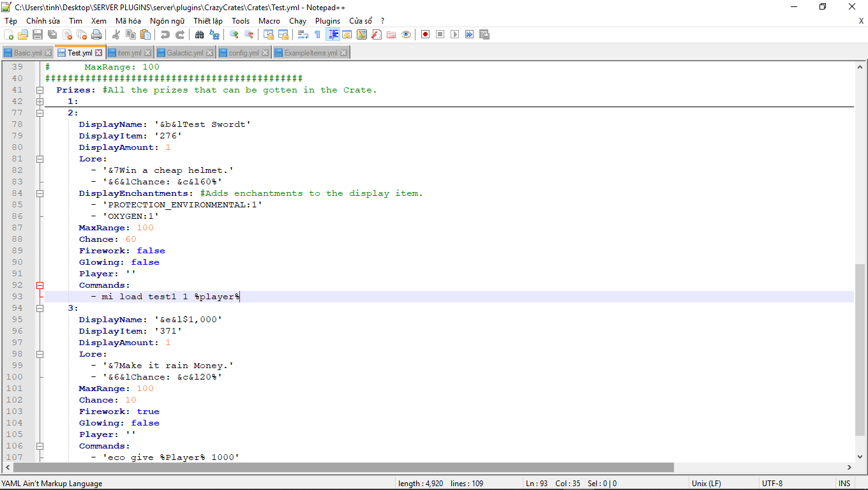This screenshot has width=868, height=490.
Task: Click the Cut scissors icon
Action: pyautogui.click(x=116, y=34)
